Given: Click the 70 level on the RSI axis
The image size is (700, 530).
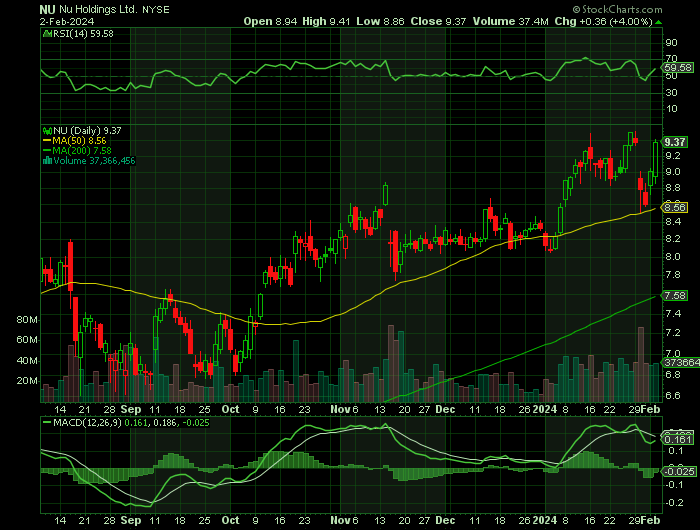Looking at the screenshot, I should point(671,58).
